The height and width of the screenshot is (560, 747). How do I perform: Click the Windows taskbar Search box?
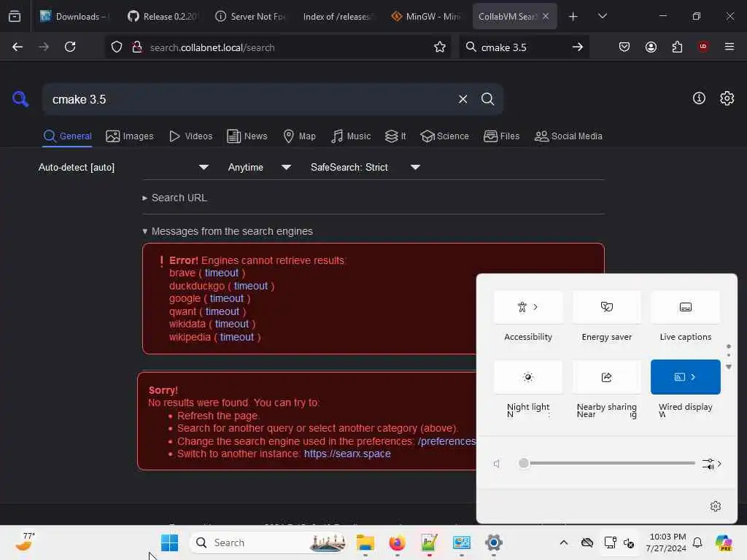coord(268,542)
